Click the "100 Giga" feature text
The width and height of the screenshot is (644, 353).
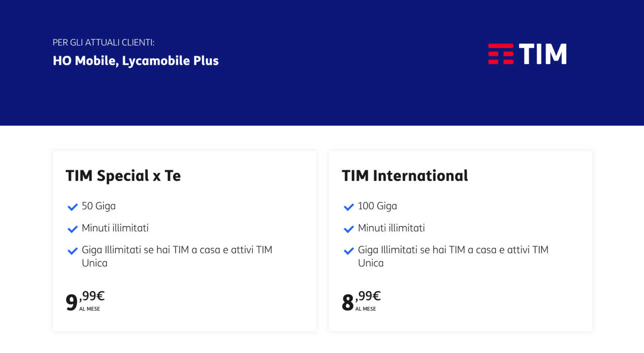377,206
